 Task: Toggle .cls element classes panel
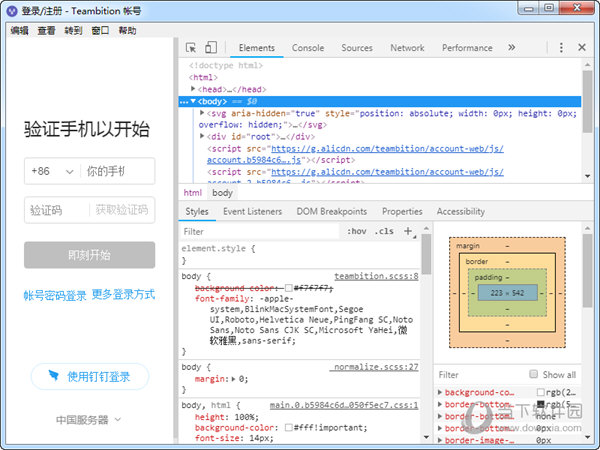pyautogui.click(x=384, y=231)
